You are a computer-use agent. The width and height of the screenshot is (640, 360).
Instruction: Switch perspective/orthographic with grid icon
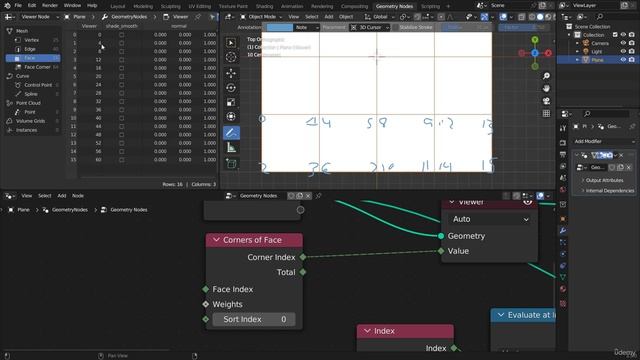[546, 113]
